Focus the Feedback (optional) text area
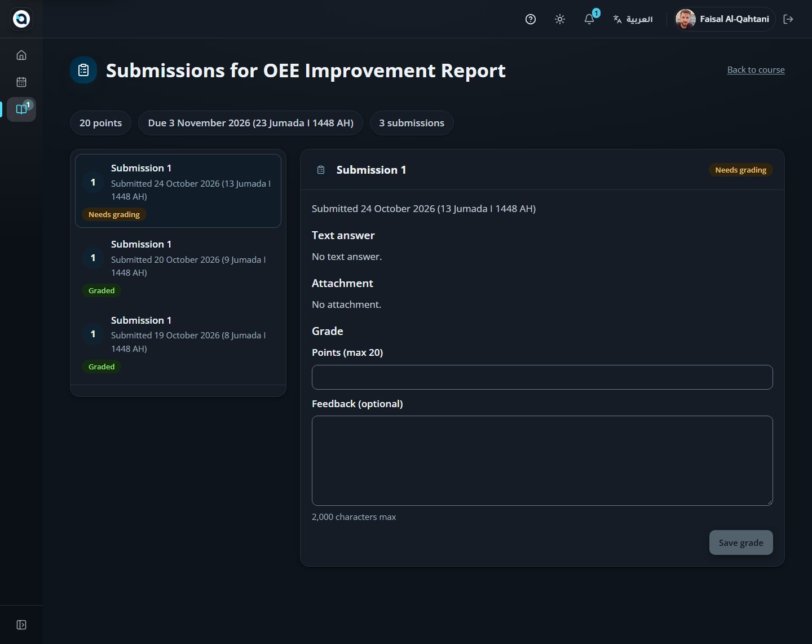Image resolution: width=812 pixels, height=644 pixels. (542, 461)
